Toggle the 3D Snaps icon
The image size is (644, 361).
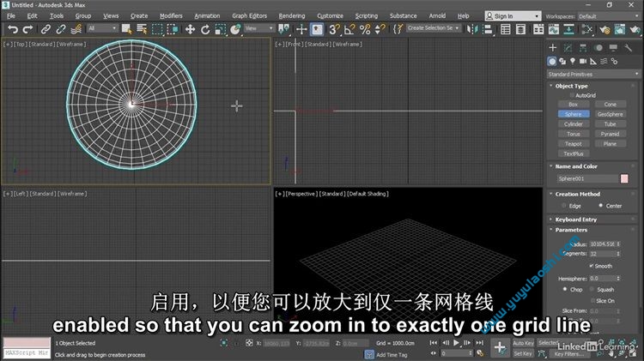334,29
